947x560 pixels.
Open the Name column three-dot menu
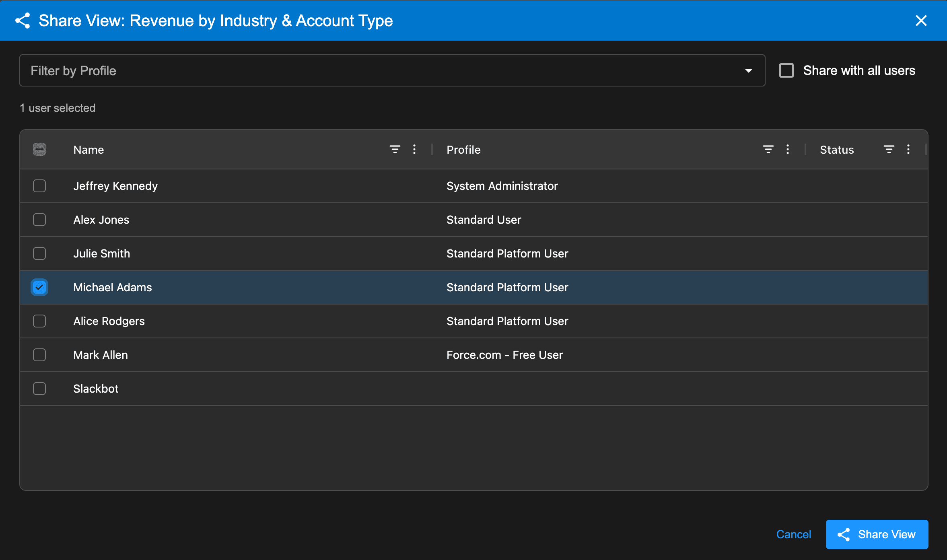click(414, 150)
